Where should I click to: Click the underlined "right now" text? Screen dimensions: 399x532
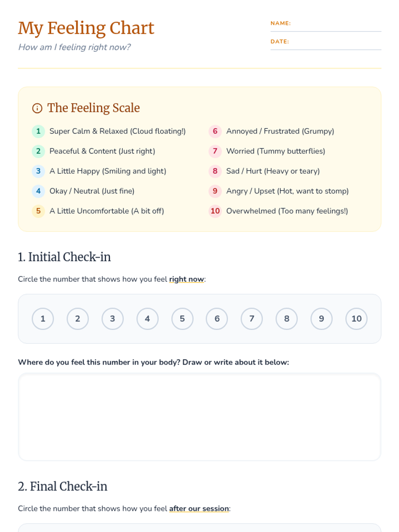(187, 279)
